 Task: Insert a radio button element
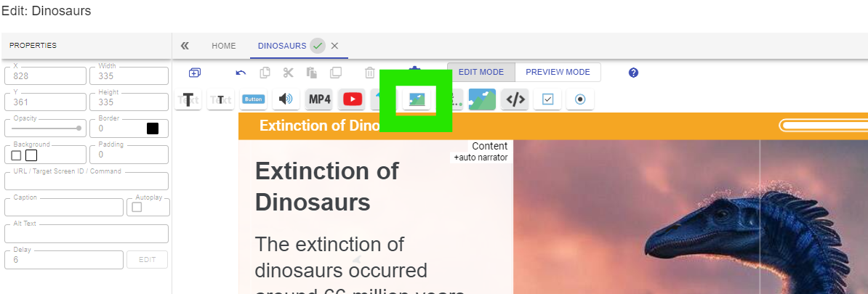point(580,99)
